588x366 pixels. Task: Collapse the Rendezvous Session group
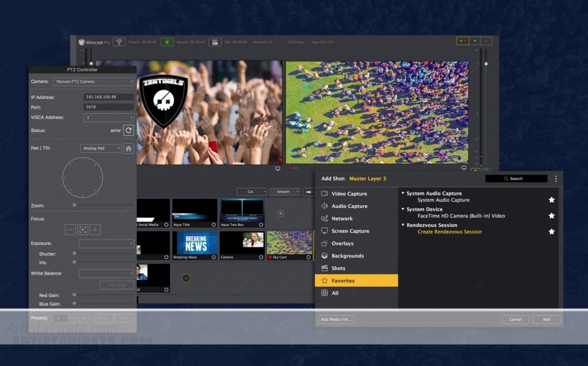click(403, 225)
